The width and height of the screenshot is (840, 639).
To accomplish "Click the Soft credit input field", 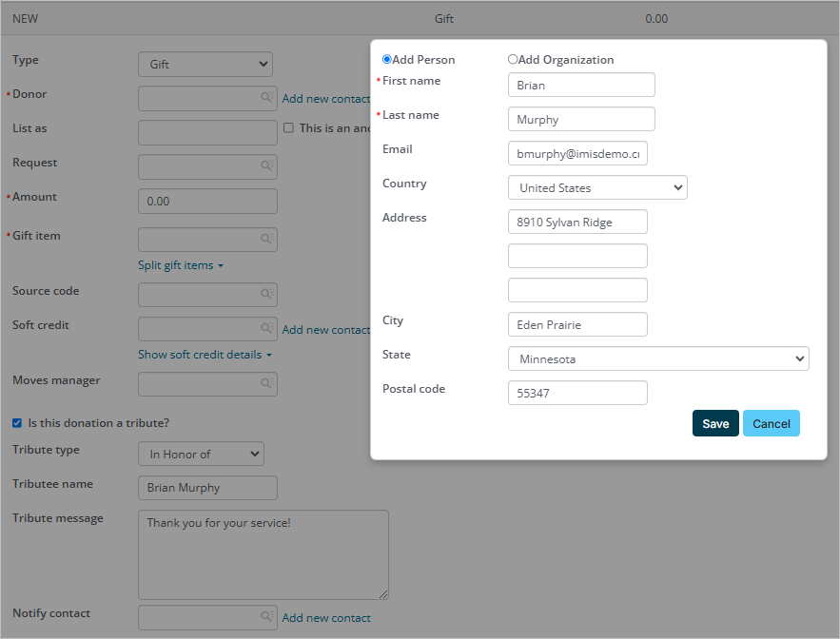I will click(207, 329).
